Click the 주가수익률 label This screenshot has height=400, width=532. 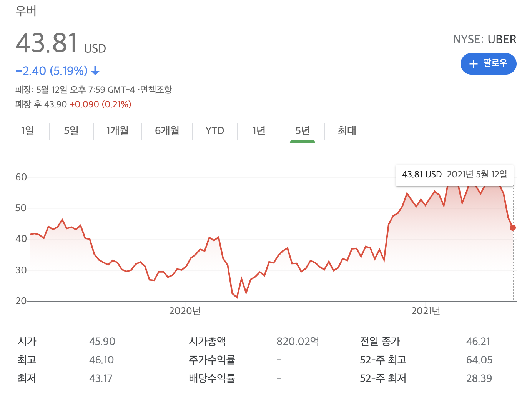pyautogui.click(x=212, y=360)
